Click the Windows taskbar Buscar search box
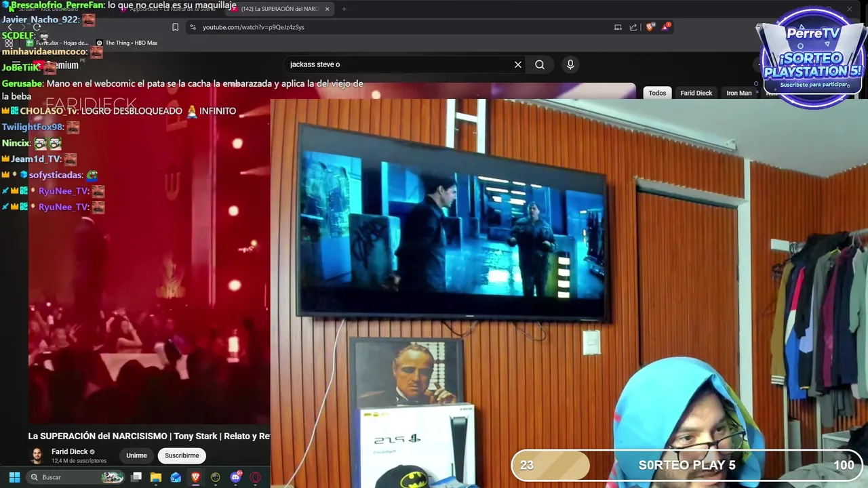Image resolution: width=868 pixels, height=488 pixels. (76, 477)
